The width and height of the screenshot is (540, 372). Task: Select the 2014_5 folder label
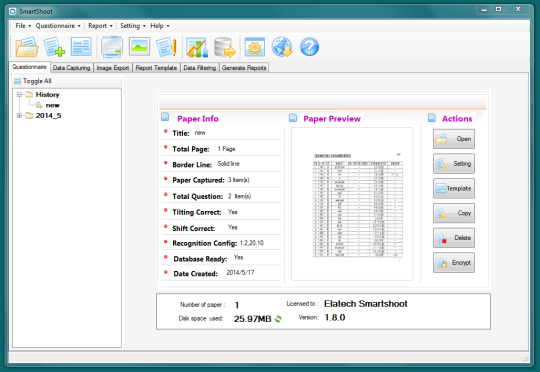(48, 115)
